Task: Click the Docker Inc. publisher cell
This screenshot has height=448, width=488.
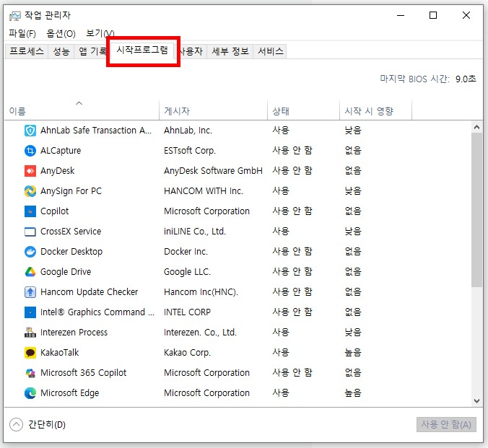Action: [x=186, y=252]
